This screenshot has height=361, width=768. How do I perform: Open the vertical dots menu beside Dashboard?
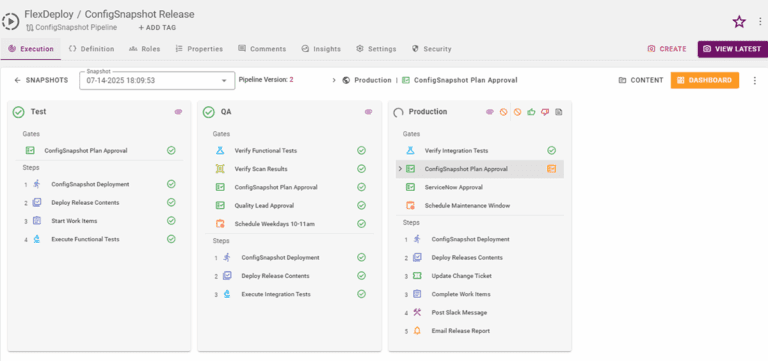pos(755,80)
